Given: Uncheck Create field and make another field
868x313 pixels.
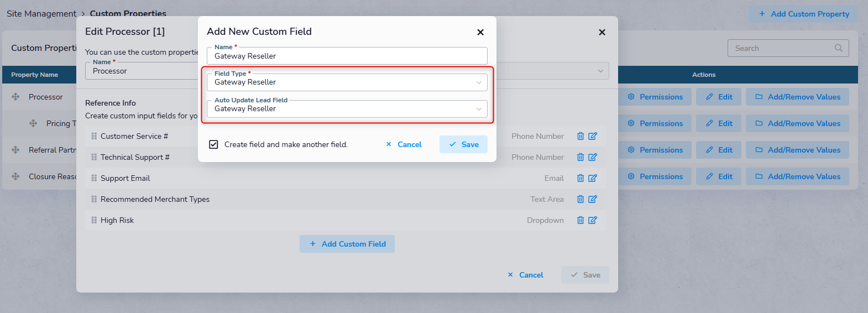Looking at the screenshot, I should pyautogui.click(x=213, y=144).
